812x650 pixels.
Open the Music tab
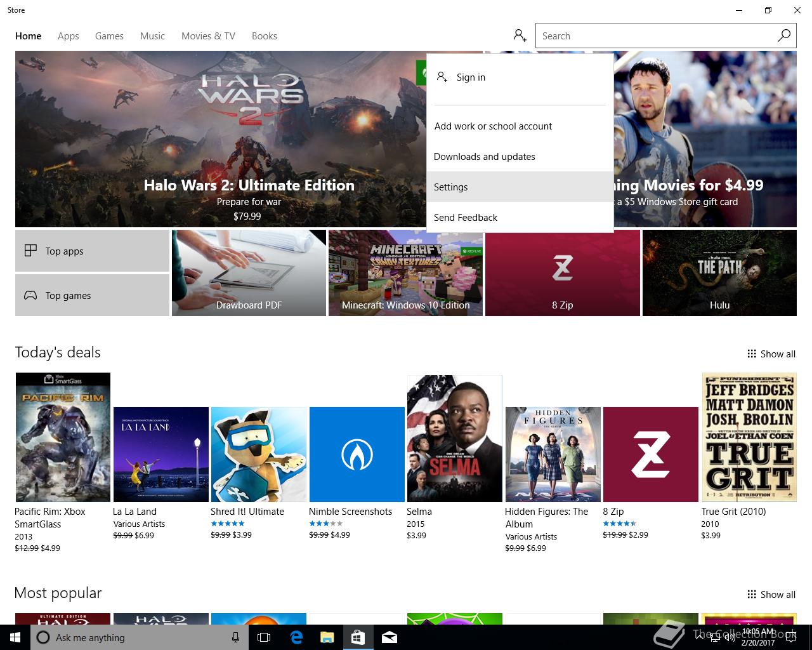[152, 36]
